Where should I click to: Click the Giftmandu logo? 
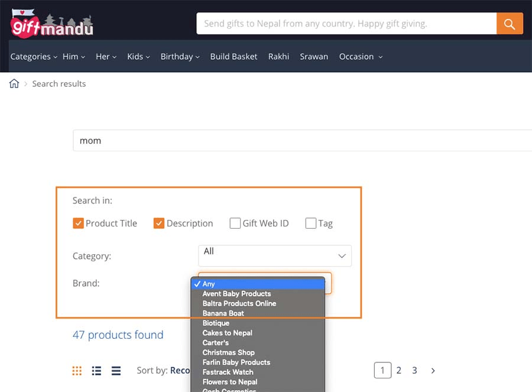coord(50,22)
